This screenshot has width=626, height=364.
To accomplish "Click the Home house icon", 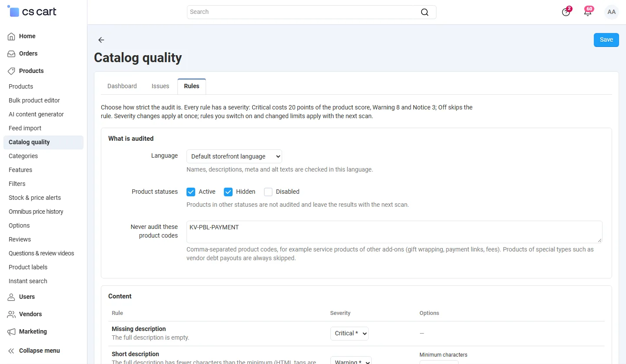I will pyautogui.click(x=12, y=36).
